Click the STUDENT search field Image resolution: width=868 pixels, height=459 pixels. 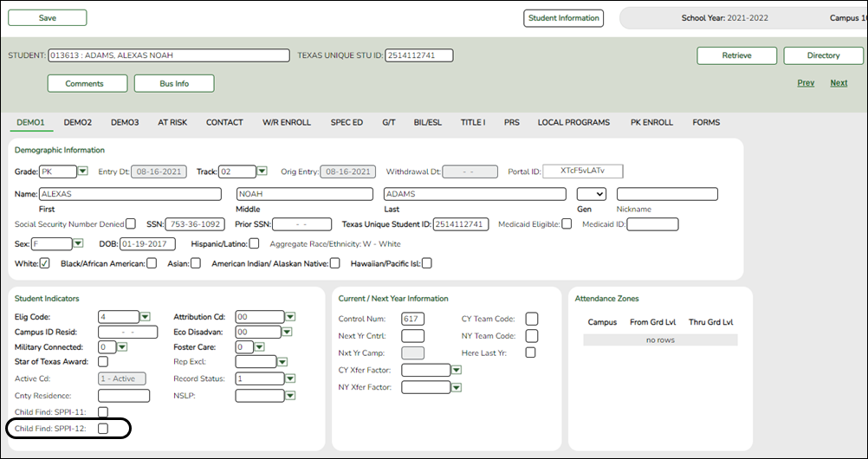pyautogui.click(x=169, y=55)
